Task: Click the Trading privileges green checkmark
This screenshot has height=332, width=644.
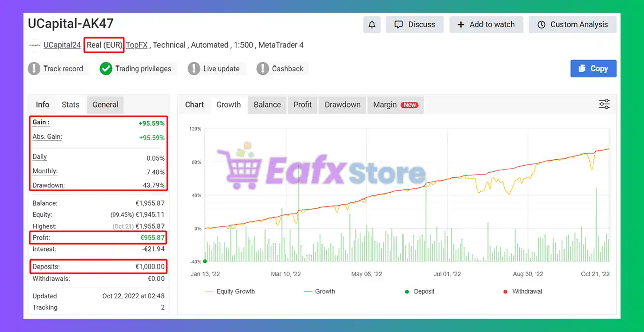Action: (x=106, y=69)
